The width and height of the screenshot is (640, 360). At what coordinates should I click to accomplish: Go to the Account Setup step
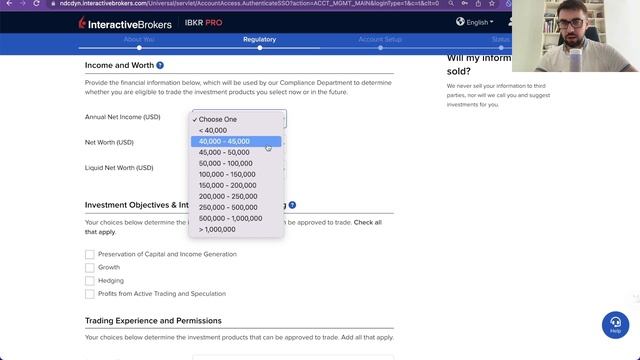(380, 40)
